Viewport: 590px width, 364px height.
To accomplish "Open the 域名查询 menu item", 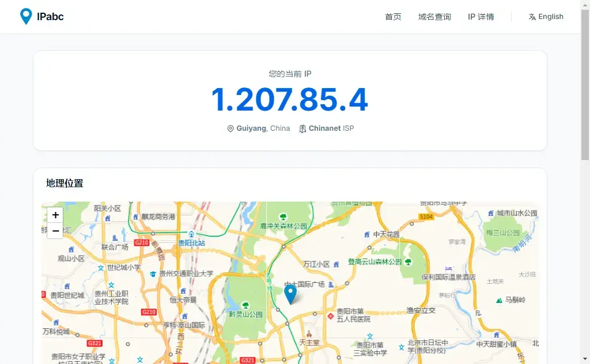I will point(434,17).
